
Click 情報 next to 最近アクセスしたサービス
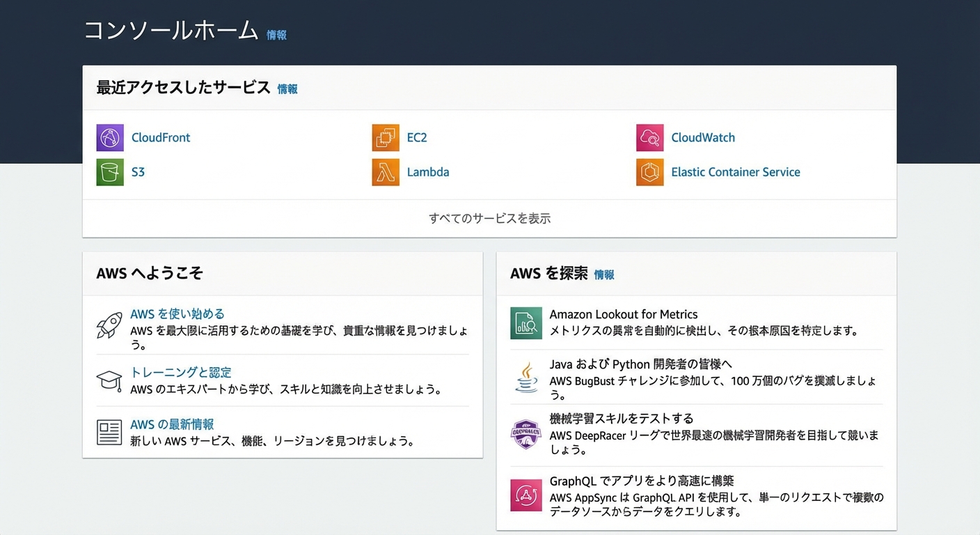(x=287, y=89)
